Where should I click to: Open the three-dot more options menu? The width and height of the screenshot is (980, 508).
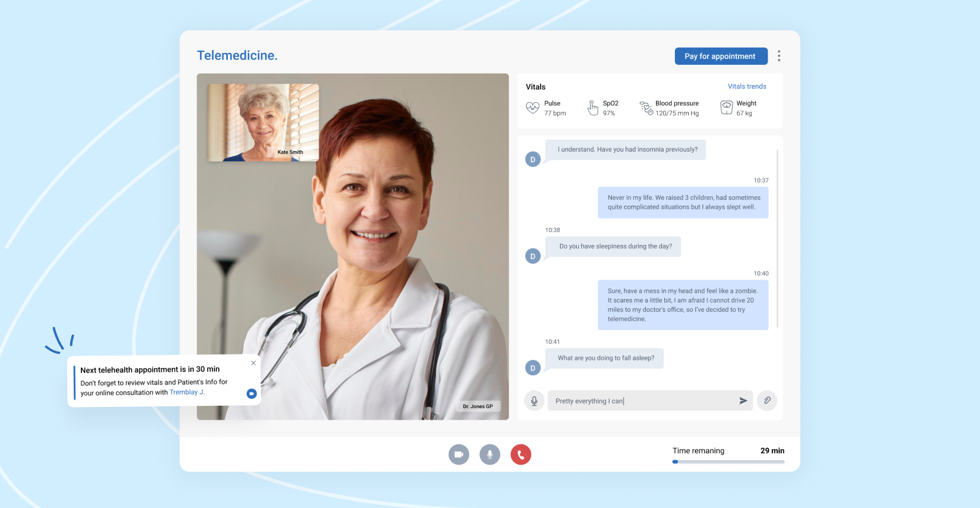(x=779, y=56)
